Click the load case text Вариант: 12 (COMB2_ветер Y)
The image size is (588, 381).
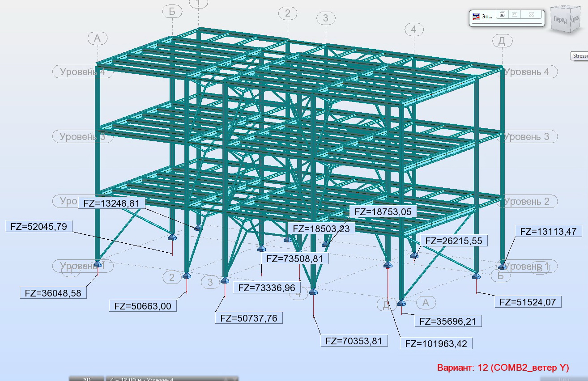[x=503, y=368]
